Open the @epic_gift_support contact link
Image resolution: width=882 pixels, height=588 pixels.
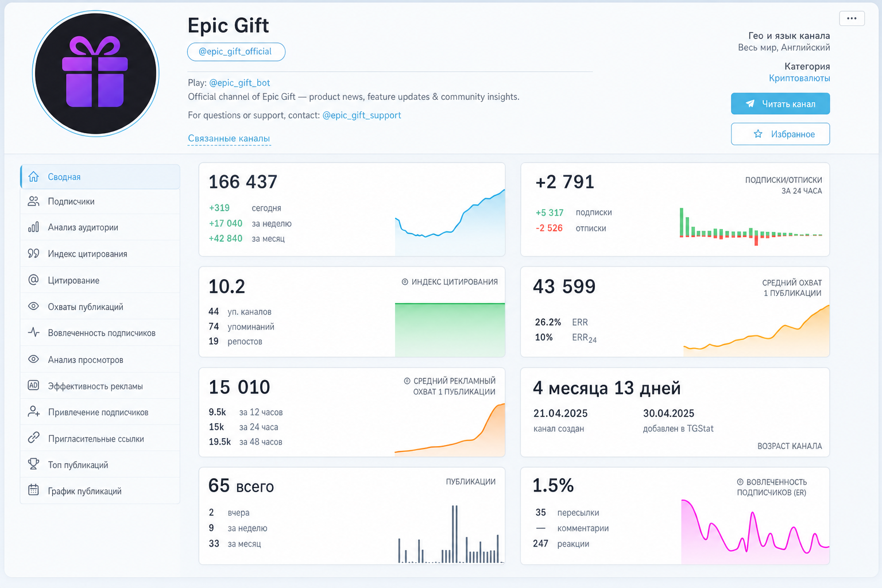click(362, 115)
